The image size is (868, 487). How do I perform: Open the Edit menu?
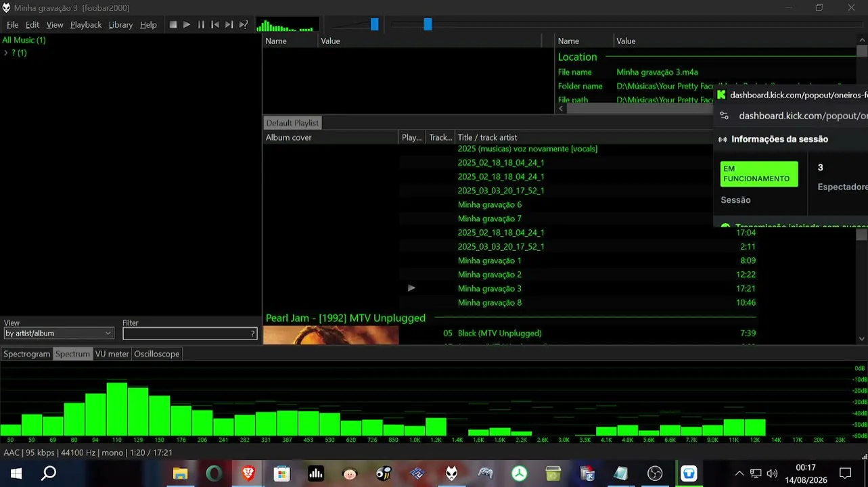coord(32,25)
